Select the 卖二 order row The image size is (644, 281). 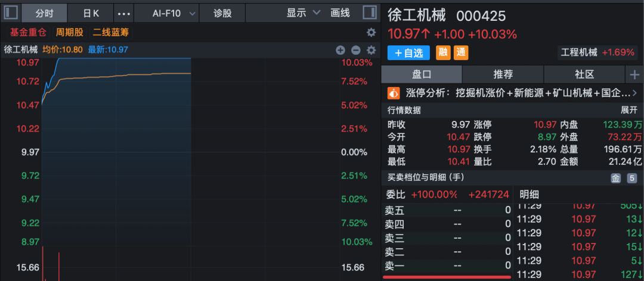(447, 251)
